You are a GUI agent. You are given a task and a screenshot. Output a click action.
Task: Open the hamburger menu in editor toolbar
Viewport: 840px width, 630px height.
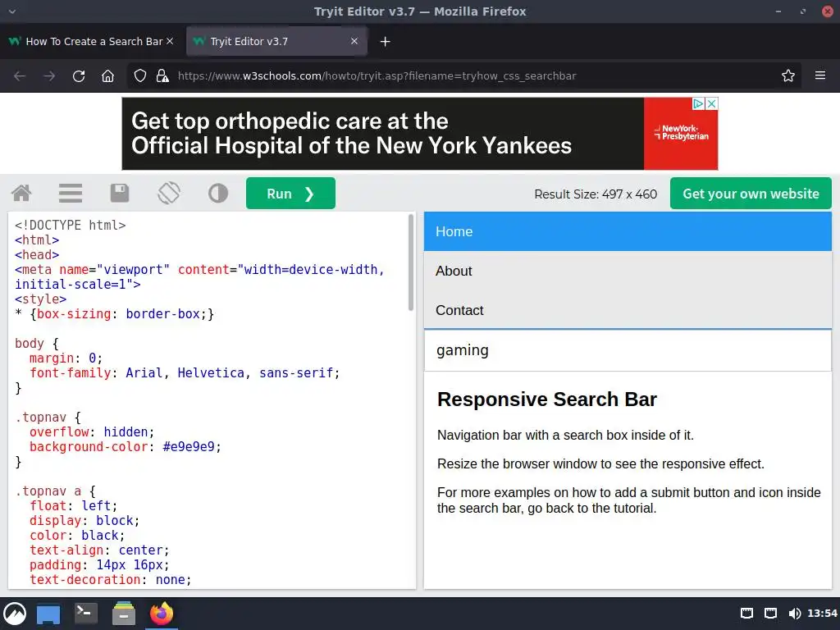71,194
